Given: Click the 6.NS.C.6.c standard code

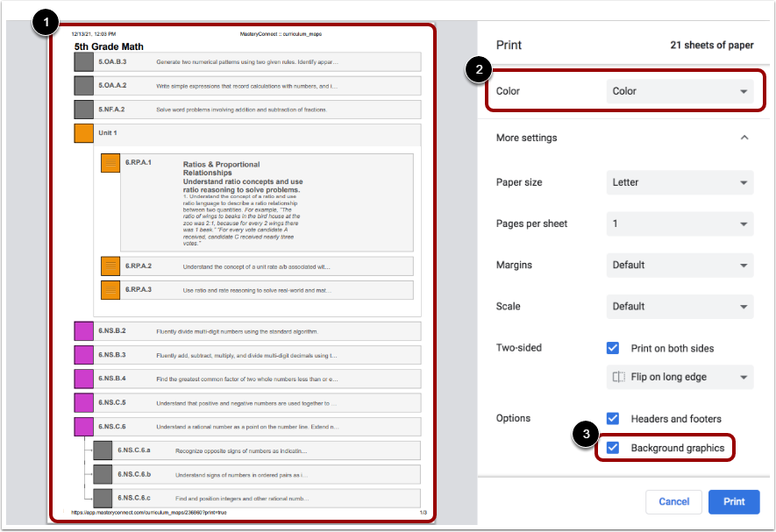Looking at the screenshot, I should [133, 498].
